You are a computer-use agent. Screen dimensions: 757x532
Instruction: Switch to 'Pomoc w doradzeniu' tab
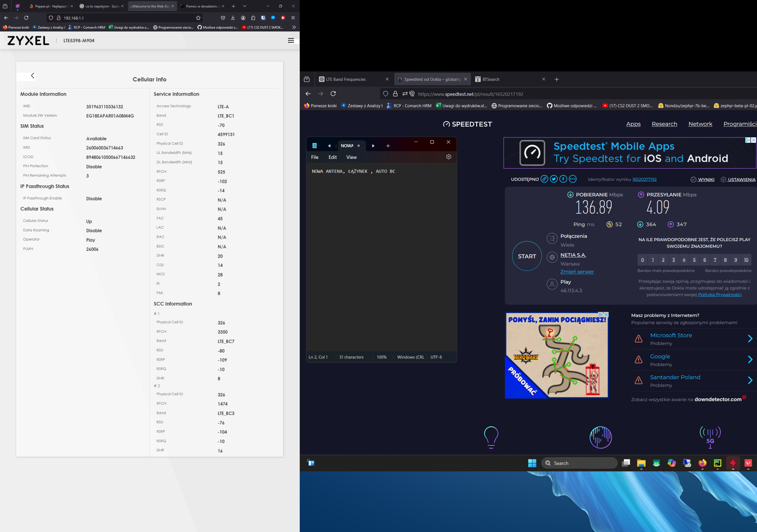(202, 6)
